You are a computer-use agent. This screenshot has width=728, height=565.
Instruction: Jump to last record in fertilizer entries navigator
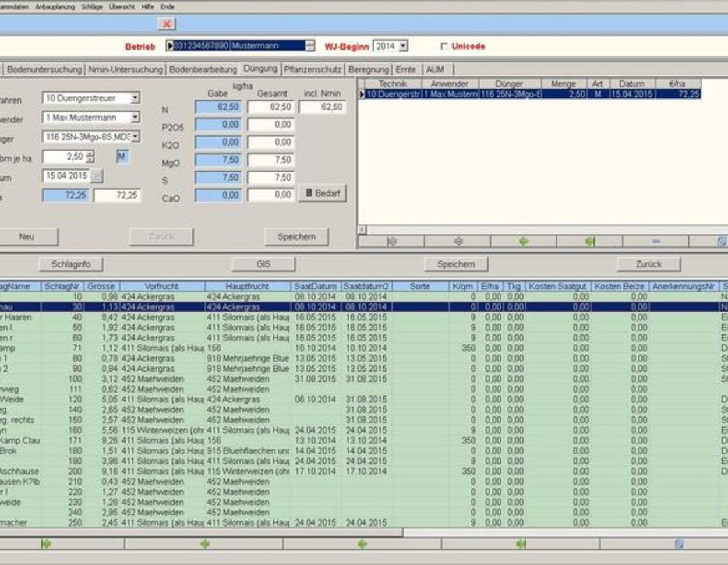(589, 242)
